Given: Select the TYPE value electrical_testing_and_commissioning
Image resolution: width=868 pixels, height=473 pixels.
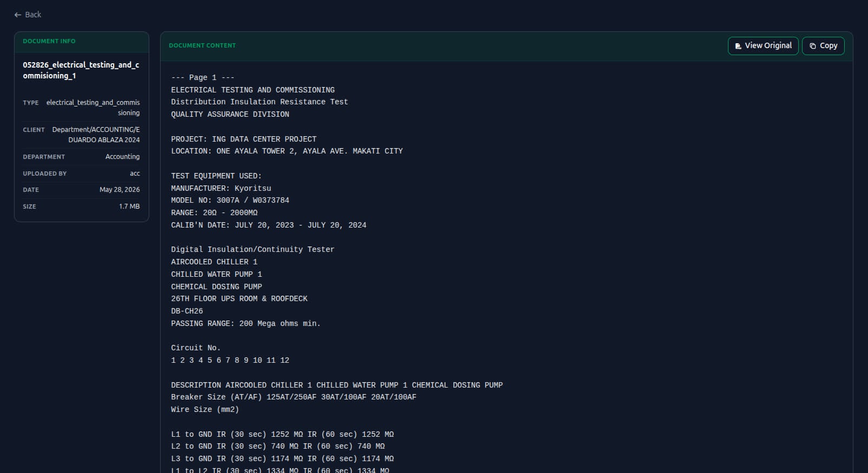Looking at the screenshot, I should (93, 108).
